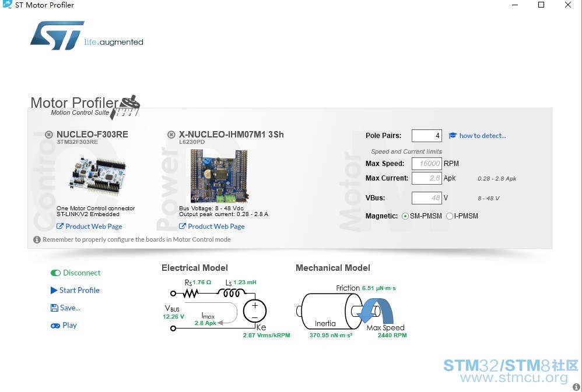Click the Save floppy disk icon

click(x=54, y=308)
